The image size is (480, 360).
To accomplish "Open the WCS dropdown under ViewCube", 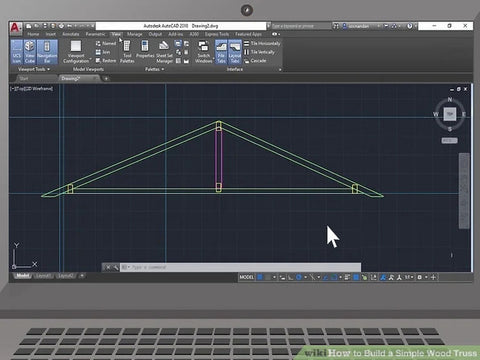I will (450, 141).
